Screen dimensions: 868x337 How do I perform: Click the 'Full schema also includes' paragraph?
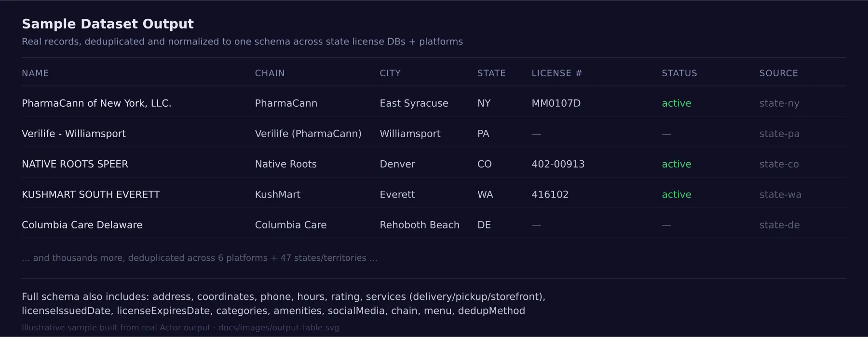point(284,304)
